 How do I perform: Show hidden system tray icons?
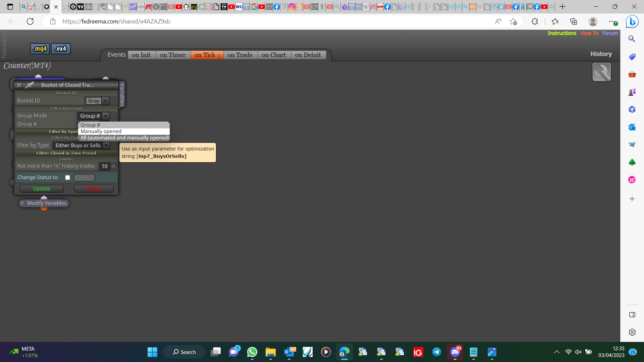(x=556, y=352)
